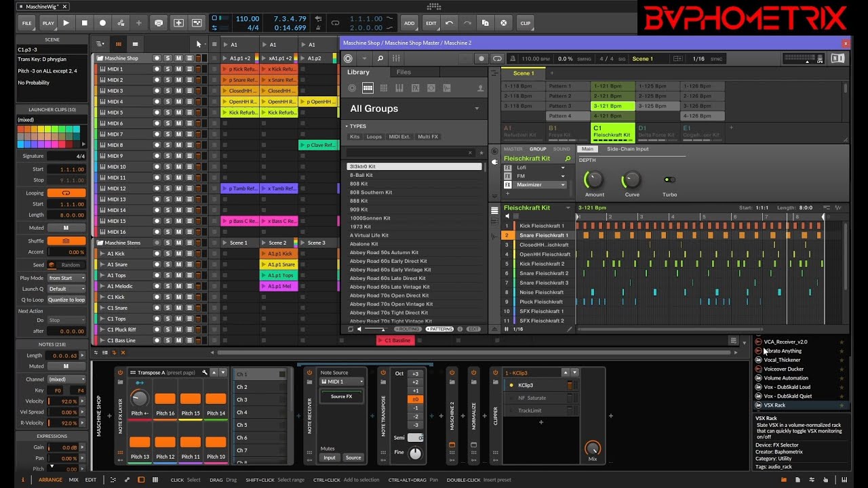
Task: Select the 4-121 Bpm pattern
Action: (x=613, y=116)
